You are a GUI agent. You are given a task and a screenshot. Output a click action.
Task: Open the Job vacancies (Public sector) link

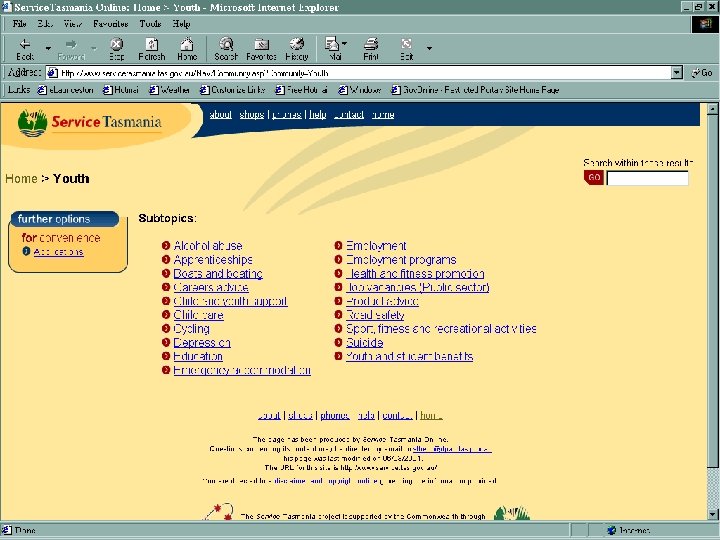(418, 287)
